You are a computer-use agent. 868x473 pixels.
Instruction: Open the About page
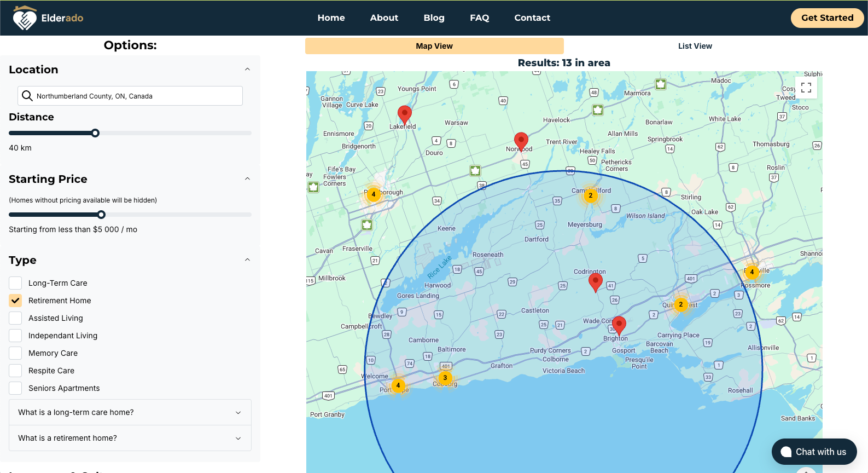click(x=384, y=18)
